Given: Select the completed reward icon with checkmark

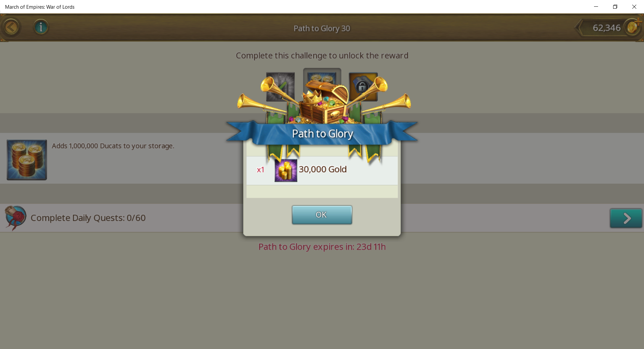Looking at the screenshot, I should tap(280, 87).
